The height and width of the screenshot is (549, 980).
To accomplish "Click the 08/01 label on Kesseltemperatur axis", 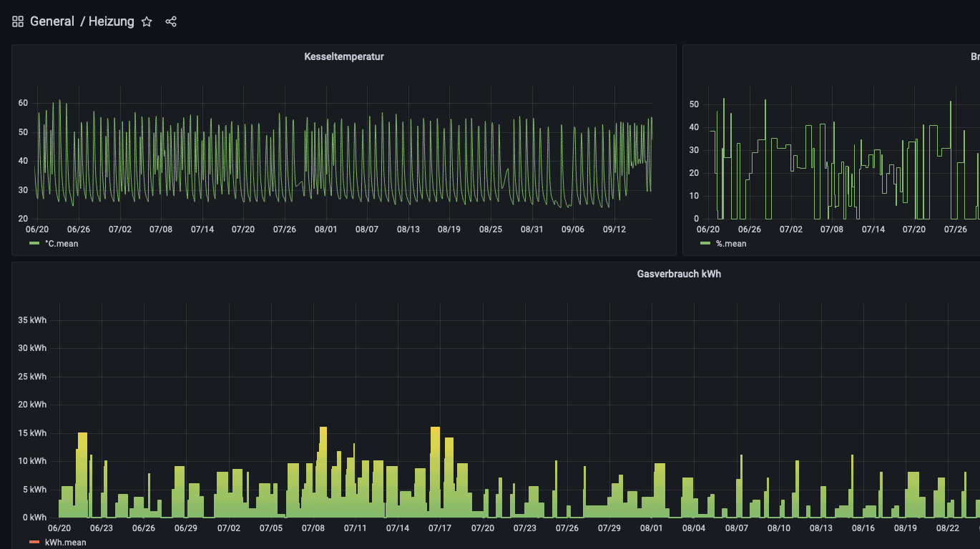I will tap(325, 229).
